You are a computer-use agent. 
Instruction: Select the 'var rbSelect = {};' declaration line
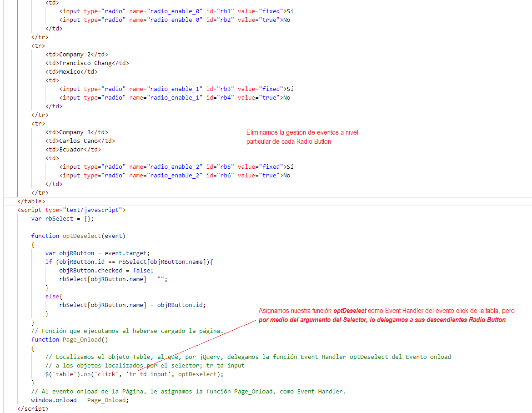(62, 218)
